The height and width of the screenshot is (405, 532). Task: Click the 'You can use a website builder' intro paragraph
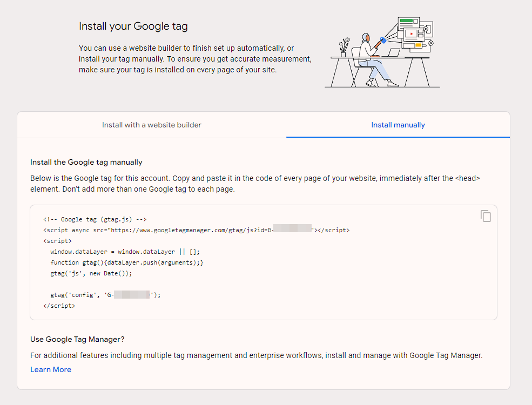[195, 59]
